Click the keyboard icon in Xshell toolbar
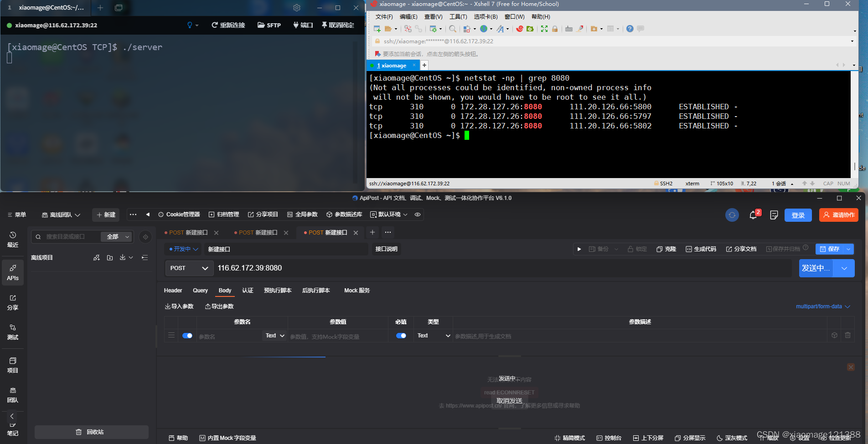 568,29
